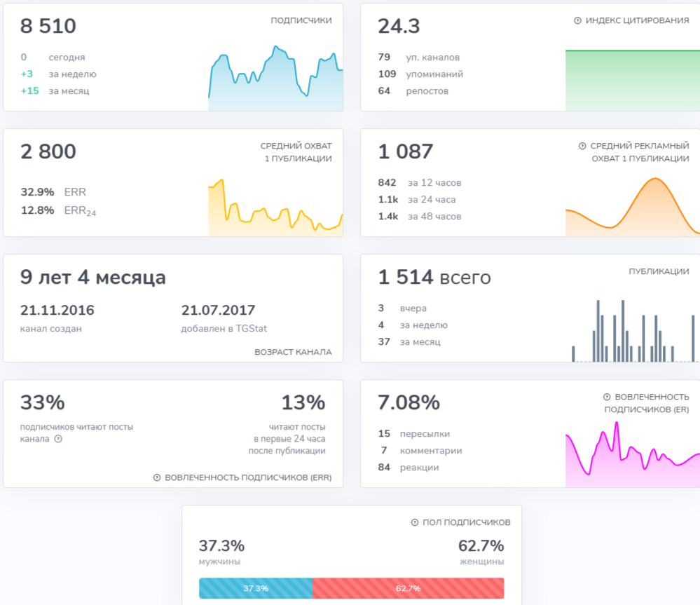Click the blue subscribers growth chart
Image resolution: width=700 pixels, height=605 pixels.
click(275, 78)
